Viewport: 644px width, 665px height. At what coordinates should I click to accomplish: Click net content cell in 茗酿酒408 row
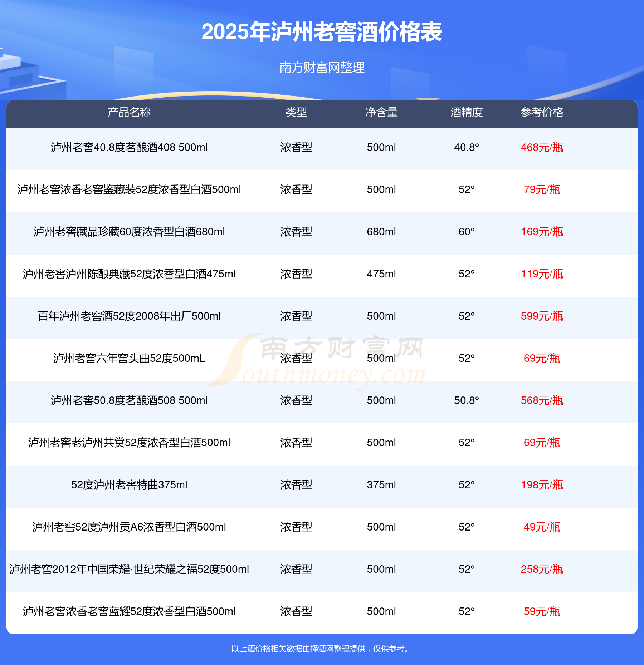[381, 147]
